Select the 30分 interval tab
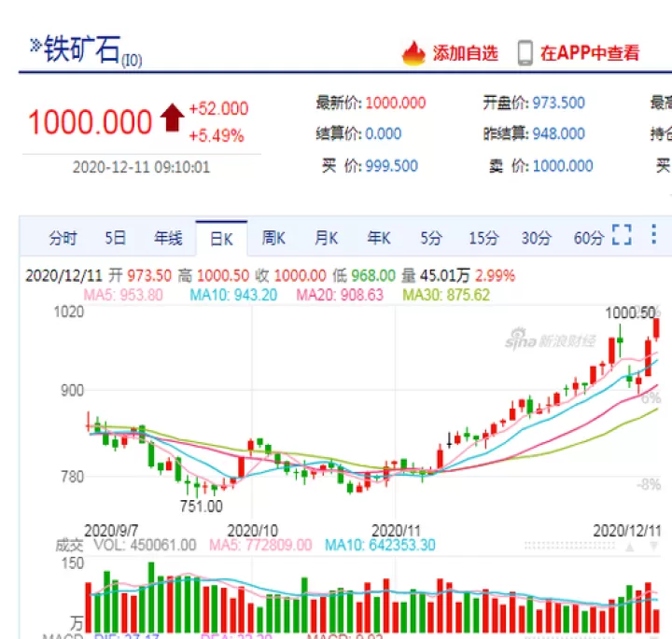Viewport: 672px width, 639px height. click(x=536, y=238)
